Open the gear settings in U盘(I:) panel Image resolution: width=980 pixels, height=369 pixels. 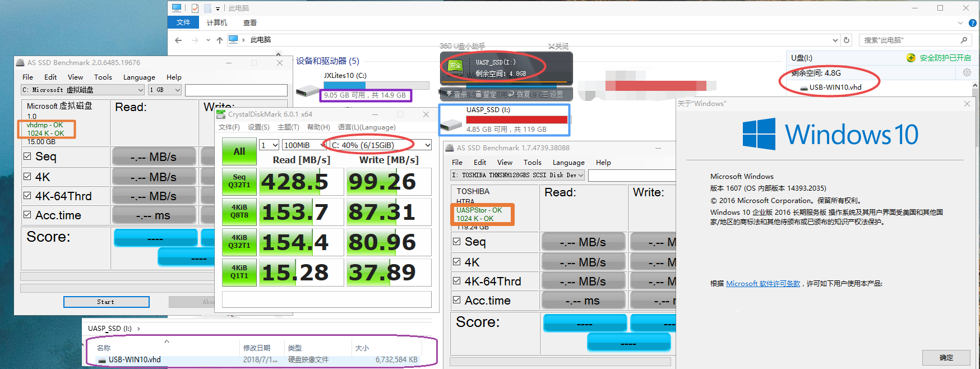pyautogui.click(x=967, y=72)
